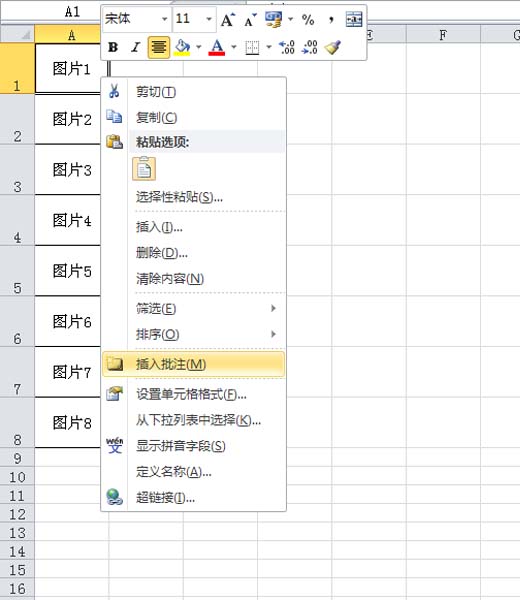Viewport: 520px width, 600px height.
Task: Open accounting format dropdown arrow
Action: pos(290,19)
